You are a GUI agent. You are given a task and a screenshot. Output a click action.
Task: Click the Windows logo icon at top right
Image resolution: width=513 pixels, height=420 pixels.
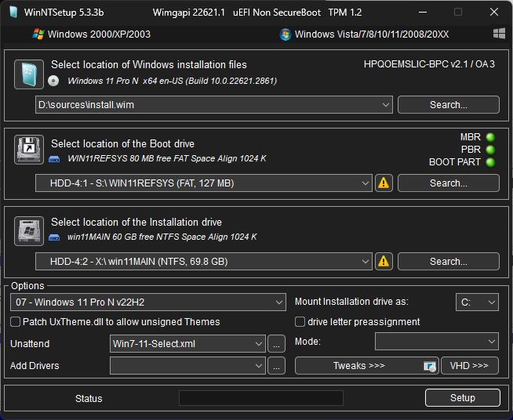(499, 34)
